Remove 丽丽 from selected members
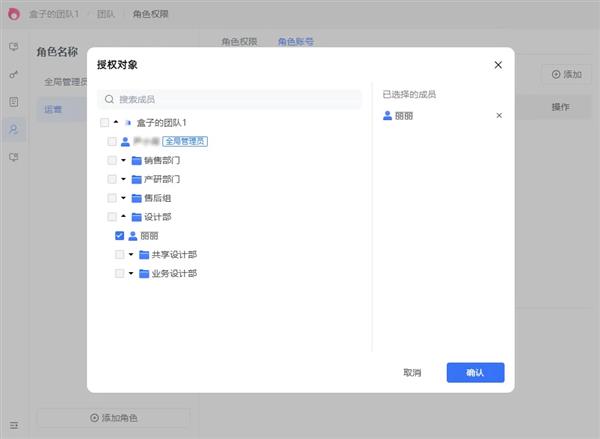This screenshot has height=439, width=600. (499, 116)
